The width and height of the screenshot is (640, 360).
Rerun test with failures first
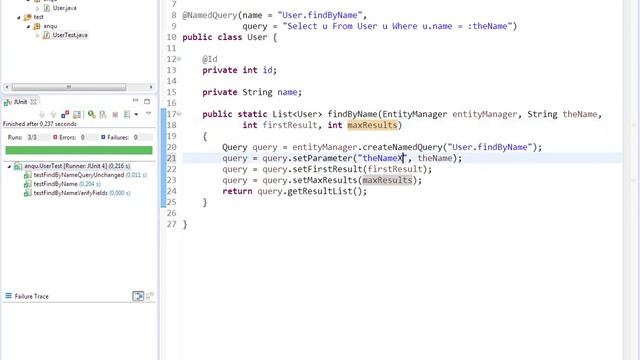pyautogui.click(x=103, y=115)
